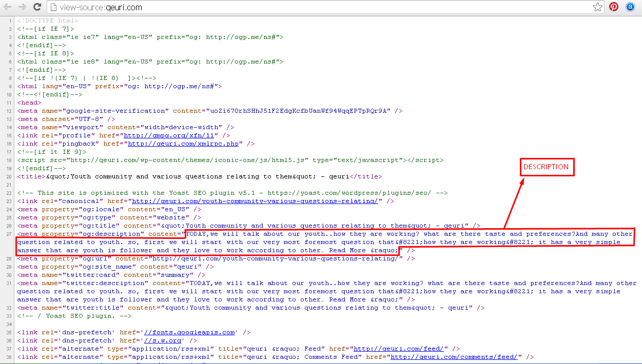Click the og:site_name meta line
This screenshot has height=364, width=642.
point(115,267)
